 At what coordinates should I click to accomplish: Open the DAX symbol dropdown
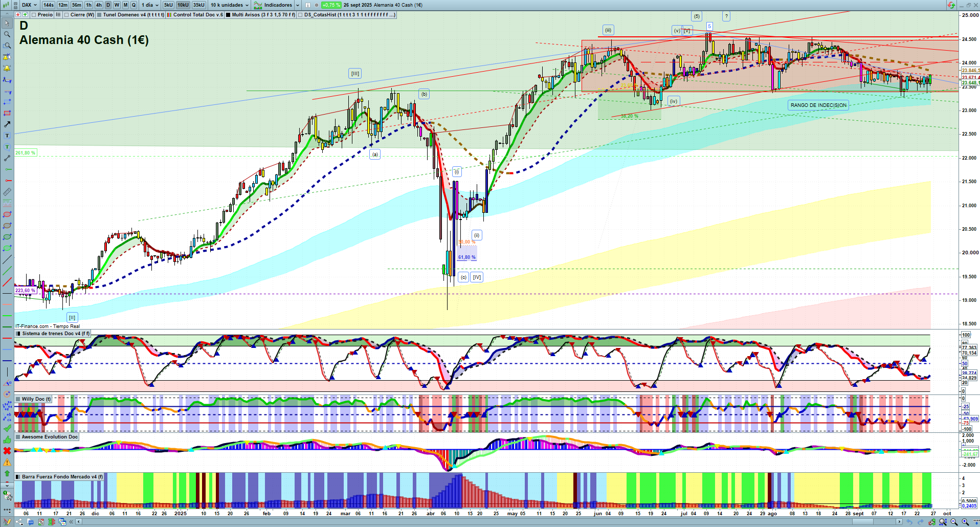tap(29, 5)
